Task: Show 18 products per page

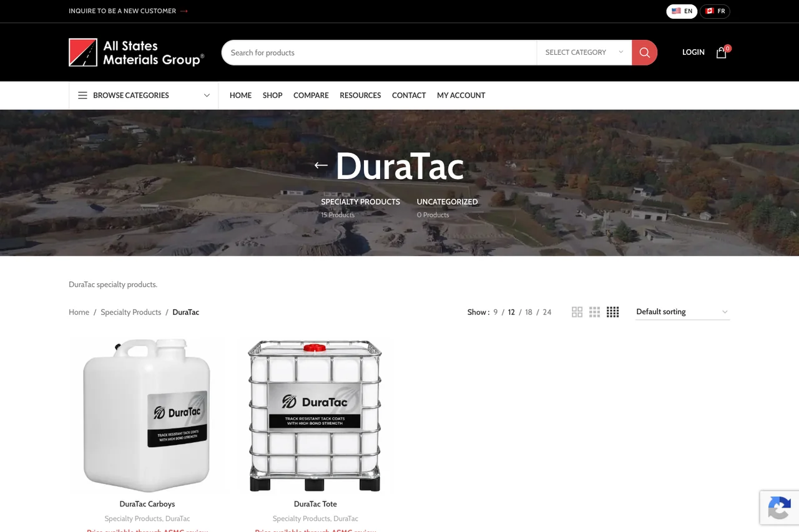Action: coord(529,312)
